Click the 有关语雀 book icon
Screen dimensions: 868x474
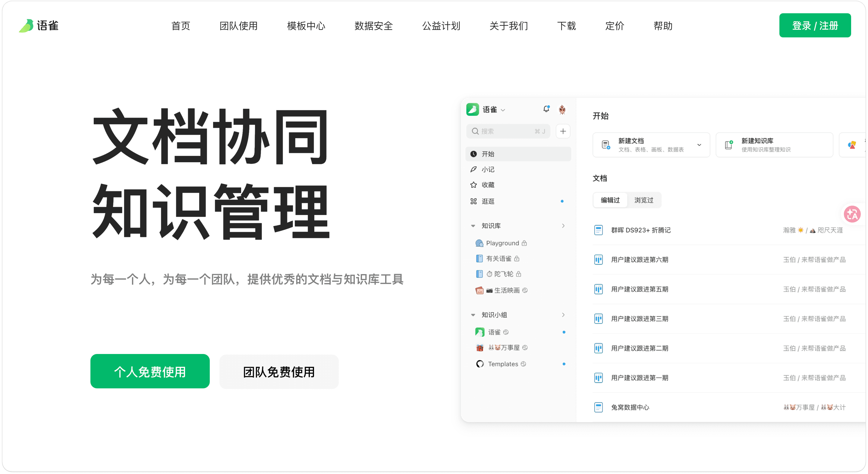(x=479, y=259)
